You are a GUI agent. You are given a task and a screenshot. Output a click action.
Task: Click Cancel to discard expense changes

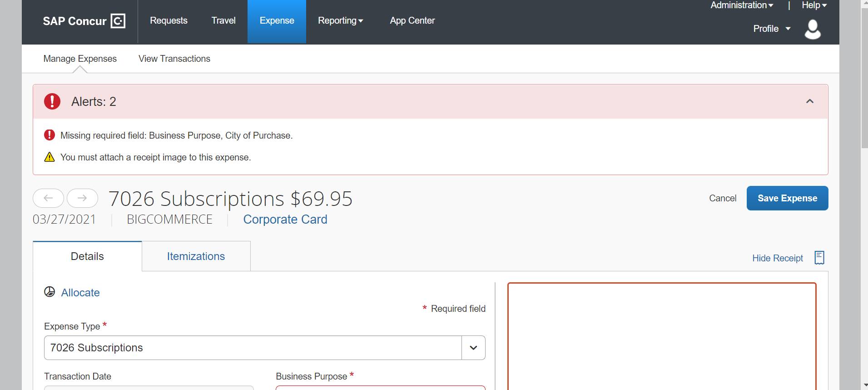[x=723, y=198]
